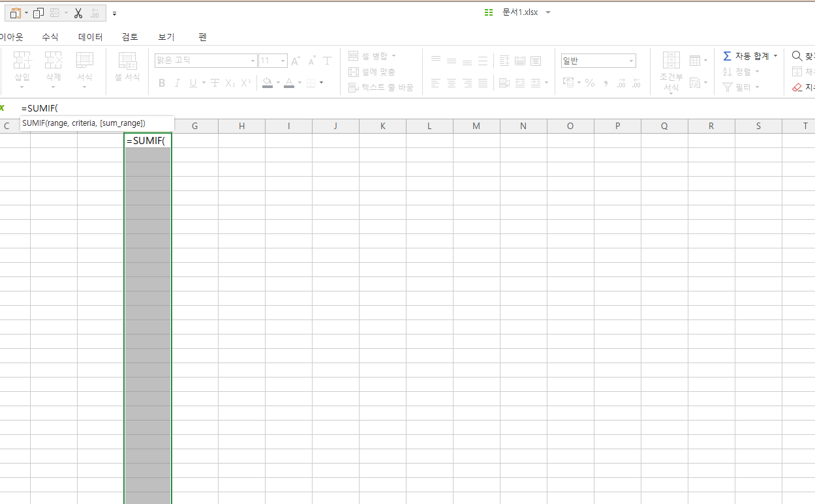Click the subscript icon
Image resolution: width=815 pixels, height=504 pixels.
(x=230, y=83)
